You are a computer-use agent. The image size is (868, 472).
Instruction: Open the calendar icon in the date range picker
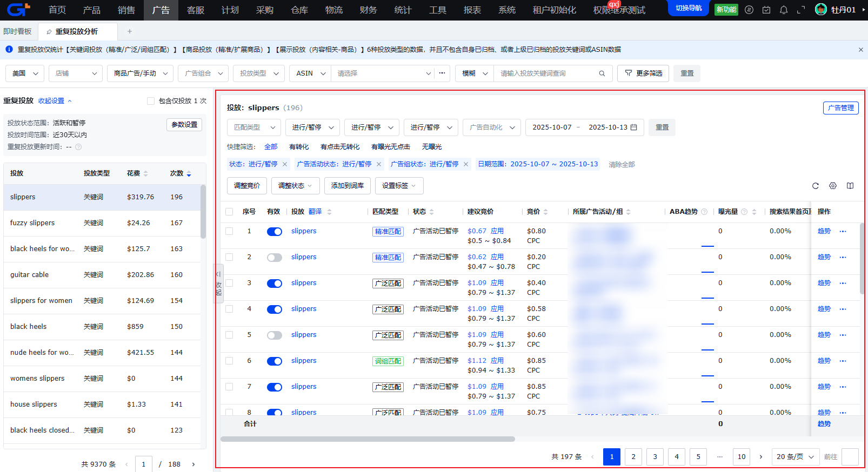click(634, 127)
